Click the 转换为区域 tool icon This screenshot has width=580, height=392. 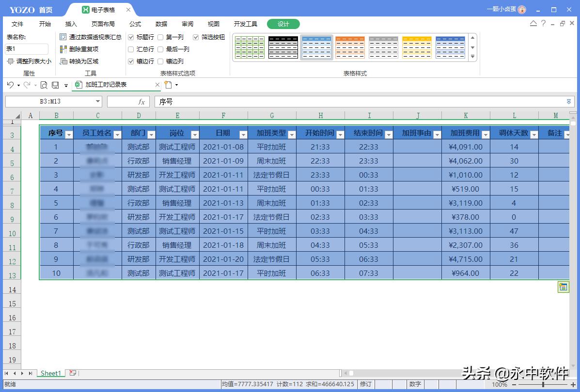pos(64,61)
